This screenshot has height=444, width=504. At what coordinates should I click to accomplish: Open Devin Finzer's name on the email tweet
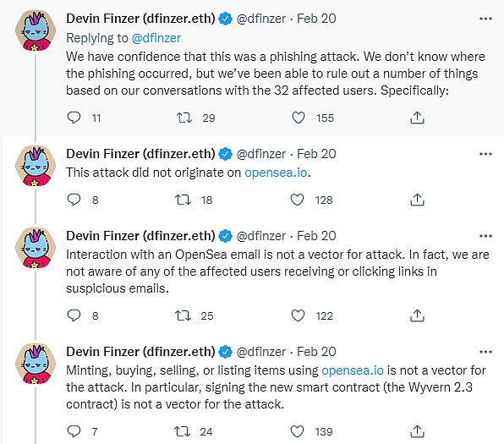140,236
